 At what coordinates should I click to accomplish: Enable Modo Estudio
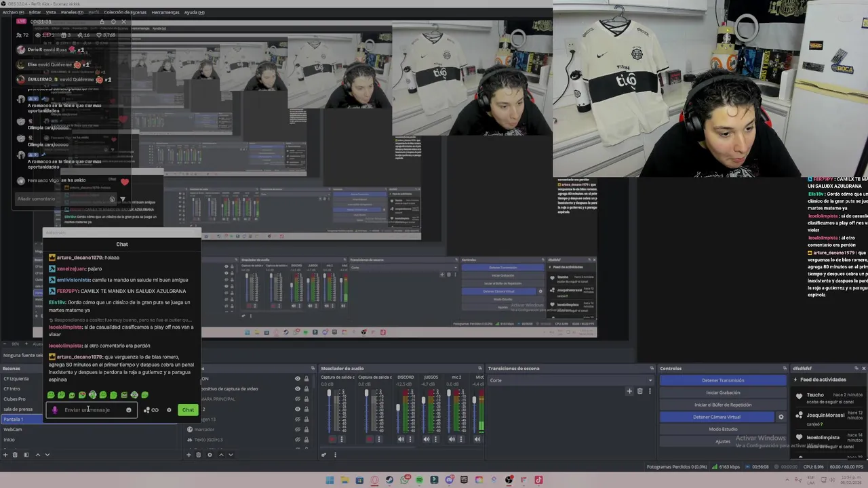coord(723,429)
